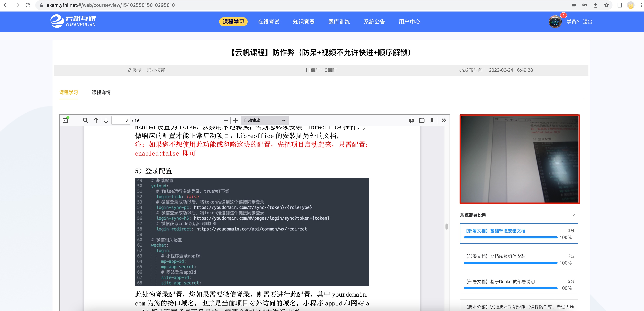Bookmark this page with star icon

pos(606,5)
